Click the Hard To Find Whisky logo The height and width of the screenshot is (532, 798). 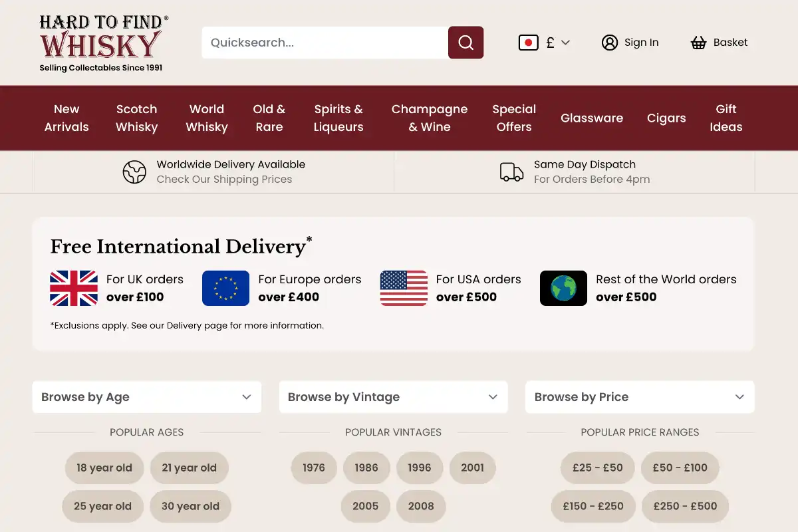click(103, 43)
